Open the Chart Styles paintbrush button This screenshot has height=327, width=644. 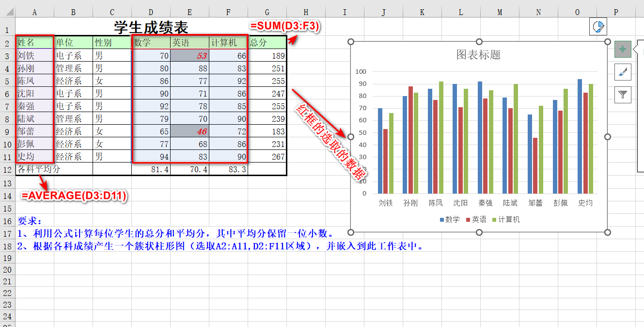point(623,72)
